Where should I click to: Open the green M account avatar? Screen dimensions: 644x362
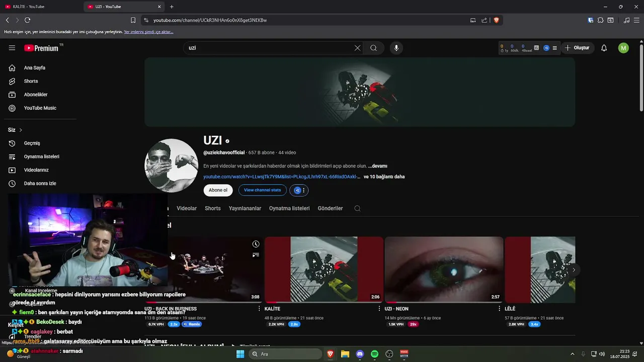623,48
